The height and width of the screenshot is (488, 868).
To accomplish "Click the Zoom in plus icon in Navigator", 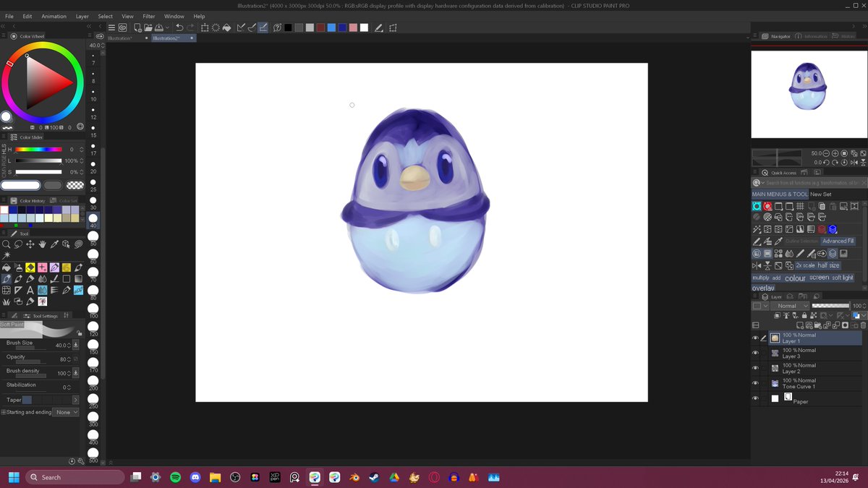I will pyautogui.click(x=835, y=153).
